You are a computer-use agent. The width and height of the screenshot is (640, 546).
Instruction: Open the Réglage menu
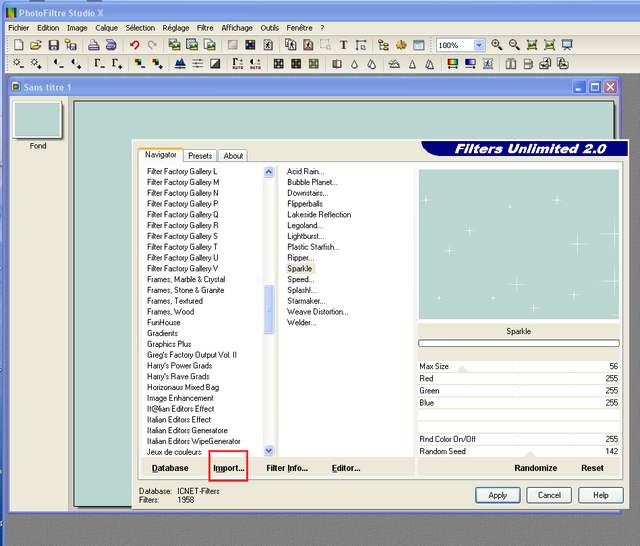click(x=176, y=28)
